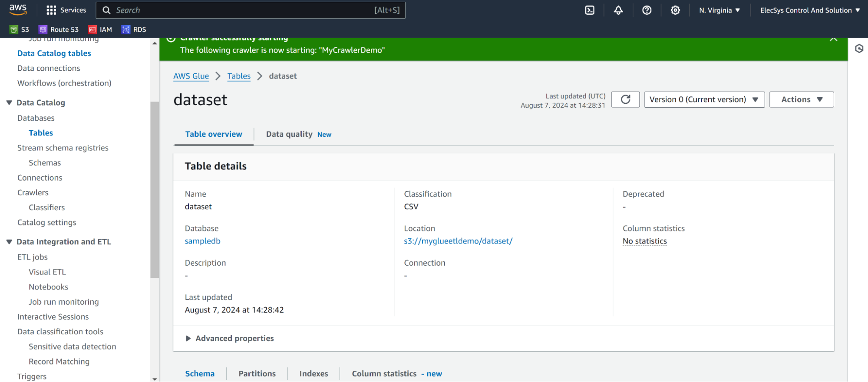Open ETL jobs in sidebar

(33, 257)
